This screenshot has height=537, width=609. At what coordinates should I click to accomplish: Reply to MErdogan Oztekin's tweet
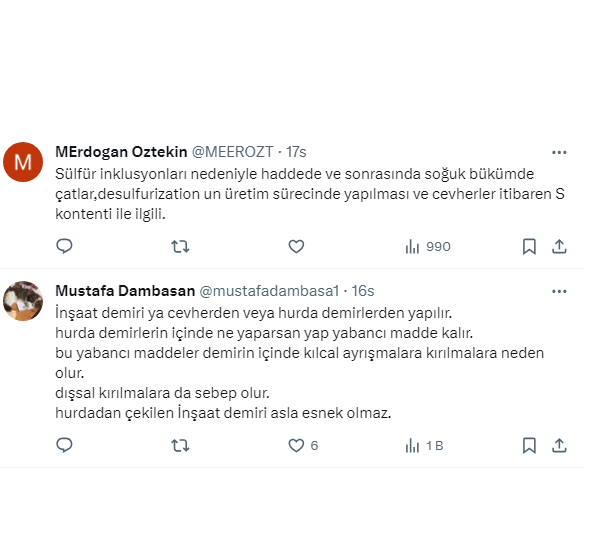(x=63, y=246)
